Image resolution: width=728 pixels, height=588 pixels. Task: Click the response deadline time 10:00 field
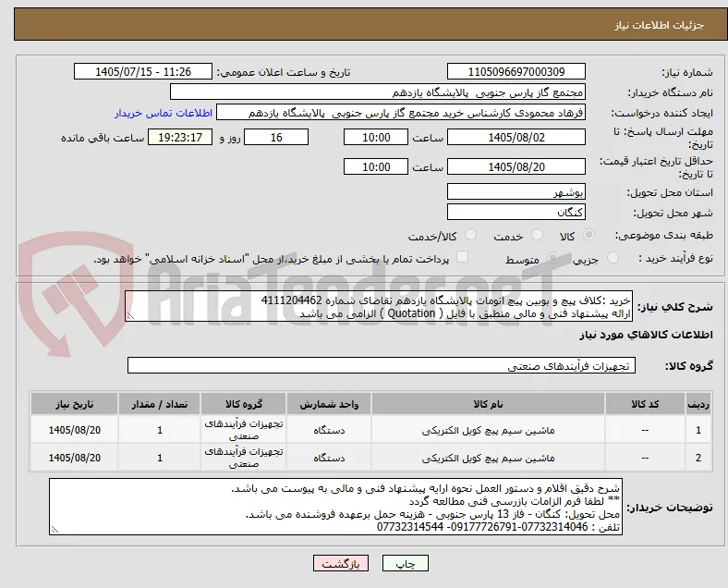click(376, 137)
